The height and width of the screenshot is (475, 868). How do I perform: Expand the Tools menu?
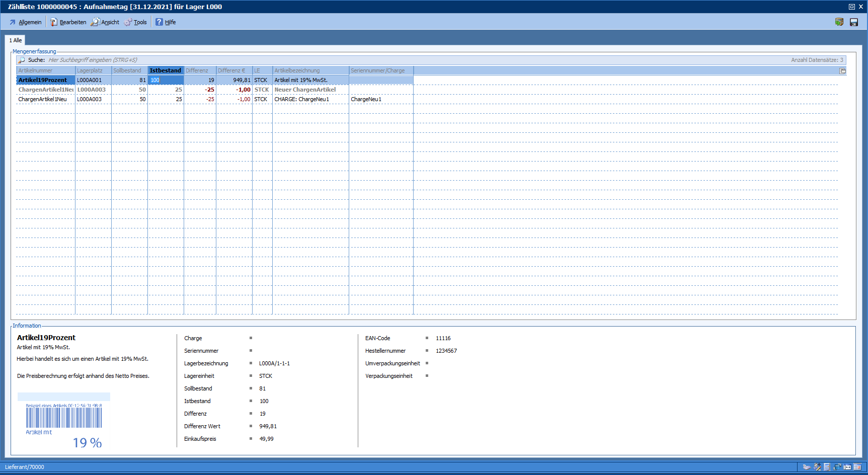135,22
